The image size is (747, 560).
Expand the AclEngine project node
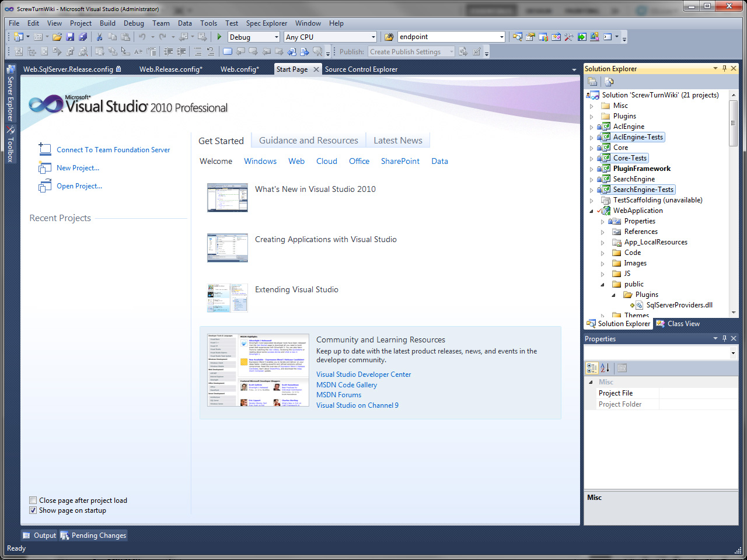(x=592, y=127)
